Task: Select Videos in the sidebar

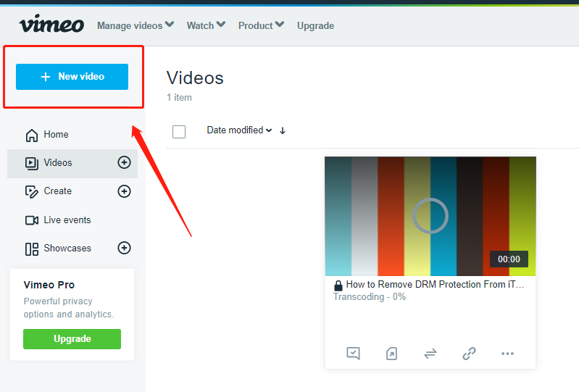Action: (72, 163)
